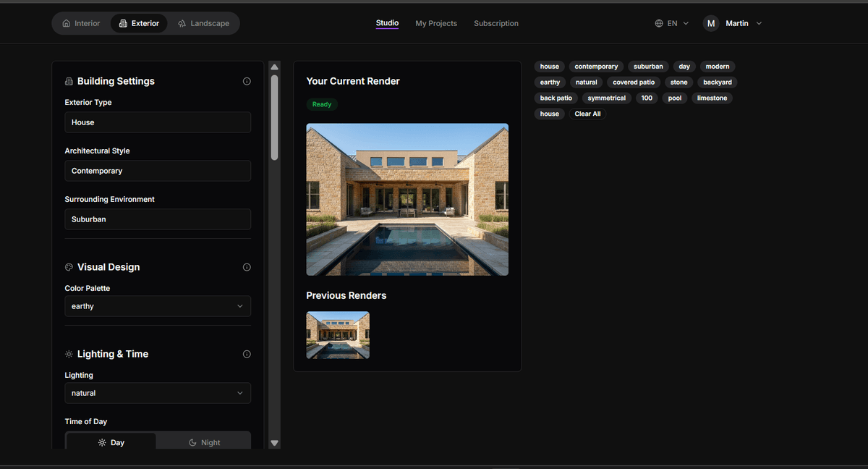Switch to the My Projects tab
Viewport: 868px width, 469px height.
tap(435, 22)
